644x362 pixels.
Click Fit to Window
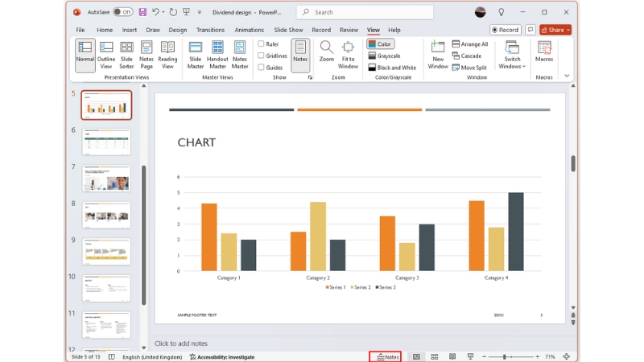(x=348, y=55)
